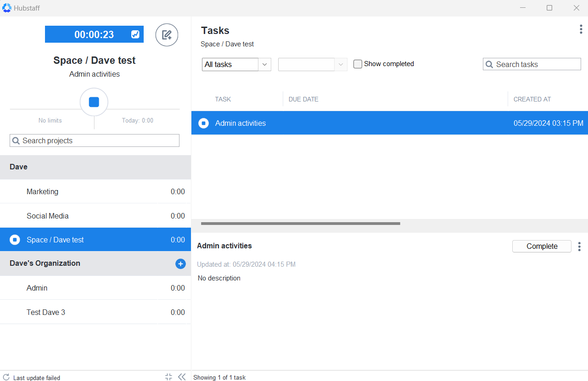Screen dimensions: 588x381
Task: Close the Hubstaff window
Action: click(x=577, y=8)
